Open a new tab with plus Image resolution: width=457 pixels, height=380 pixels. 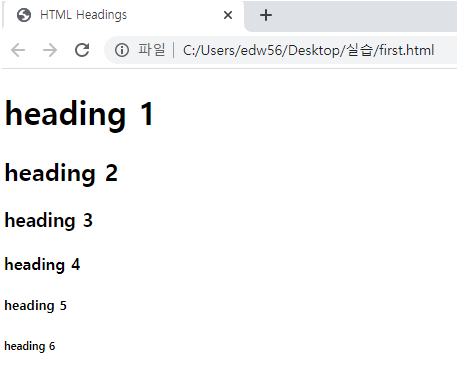(x=266, y=15)
